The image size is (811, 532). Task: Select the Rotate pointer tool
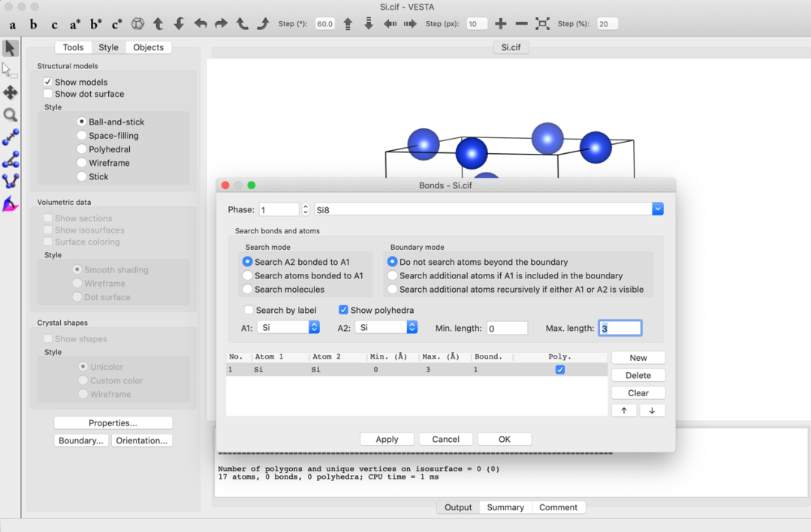tap(10, 48)
